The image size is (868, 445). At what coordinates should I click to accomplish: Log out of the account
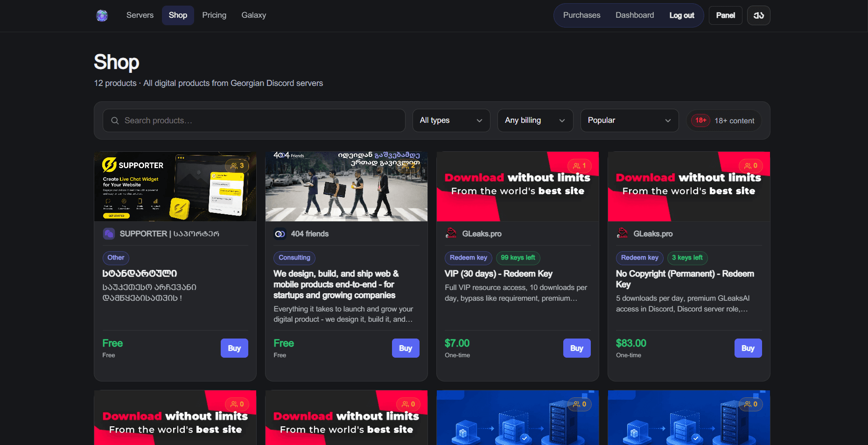tap(682, 15)
